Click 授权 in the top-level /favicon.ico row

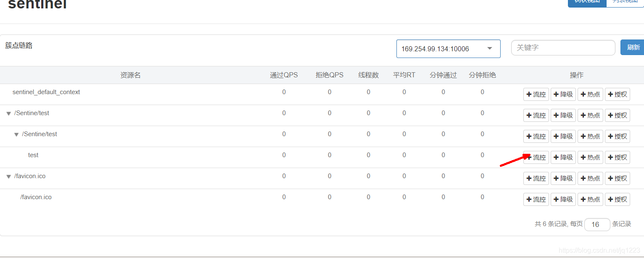coord(618,179)
